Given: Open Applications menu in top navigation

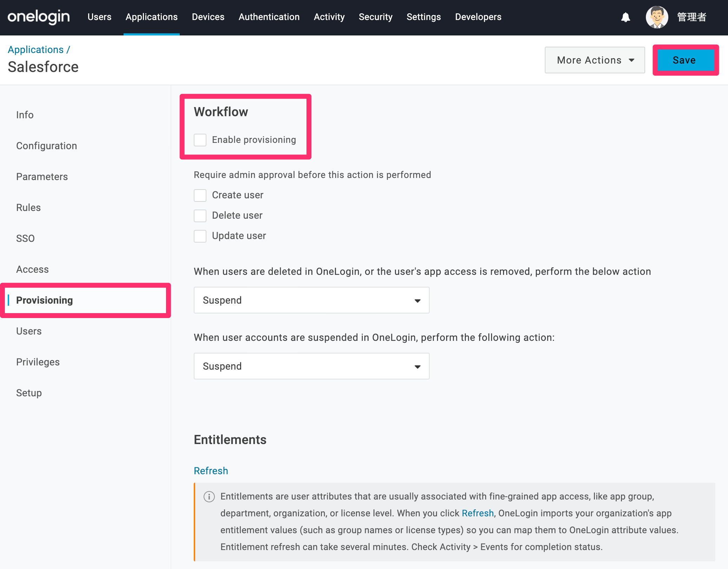Looking at the screenshot, I should 152,17.
